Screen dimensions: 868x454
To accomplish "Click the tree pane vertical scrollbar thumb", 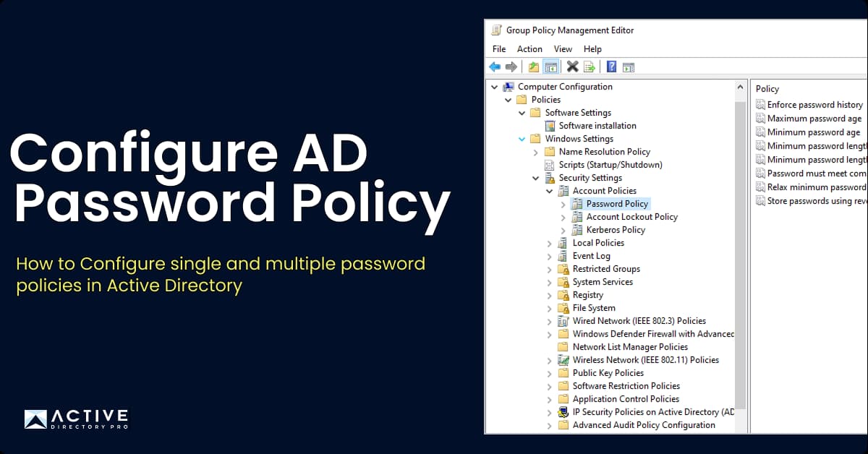I will [741, 257].
